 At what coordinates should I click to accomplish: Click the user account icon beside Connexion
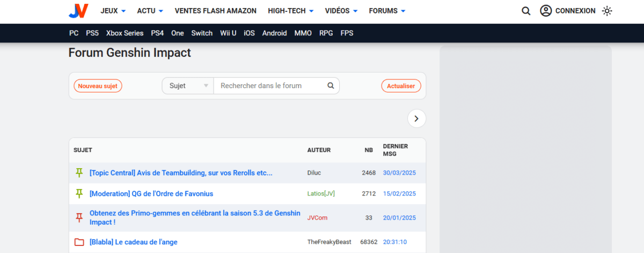point(546,11)
